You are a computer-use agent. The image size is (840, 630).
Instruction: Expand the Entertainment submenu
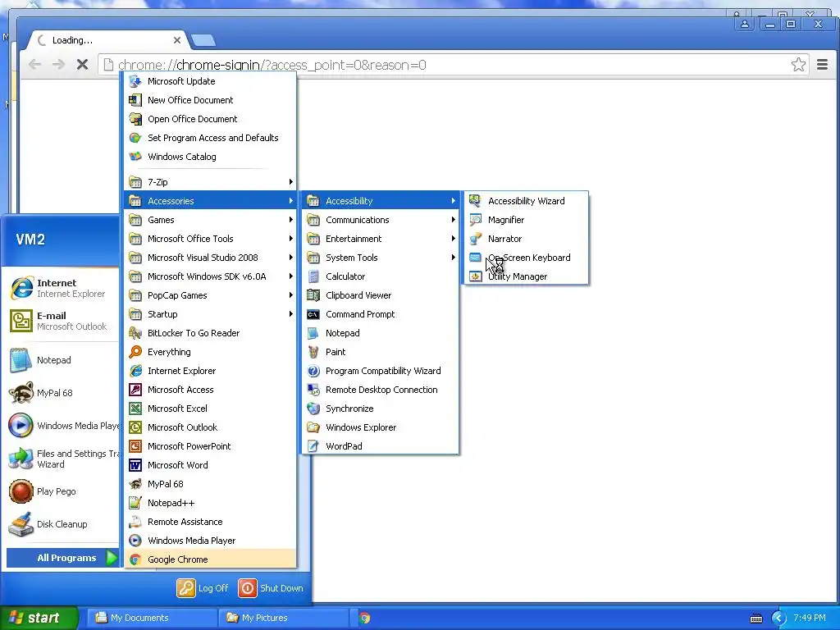point(381,239)
